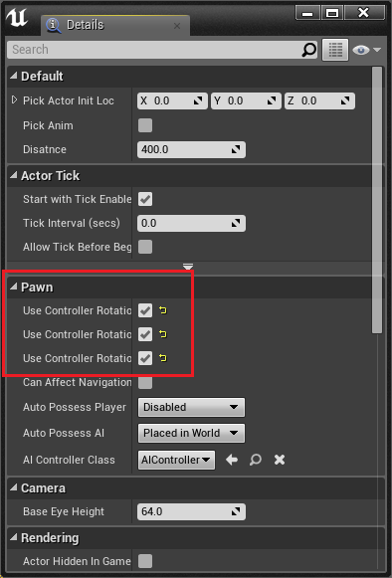Screen dimensions: 392x578
Task: Open the property matrix grid icon
Action: click(335, 50)
